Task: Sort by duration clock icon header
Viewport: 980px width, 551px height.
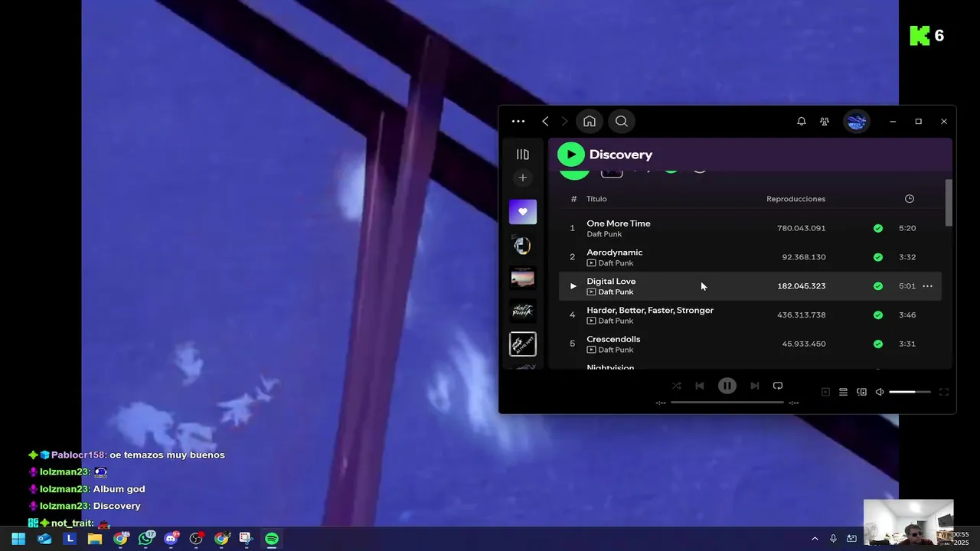Action: (x=910, y=199)
